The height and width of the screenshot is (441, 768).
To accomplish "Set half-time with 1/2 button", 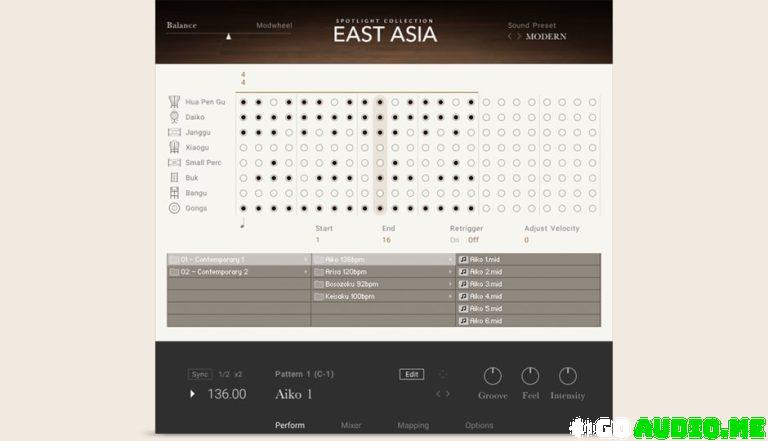I will [224, 374].
